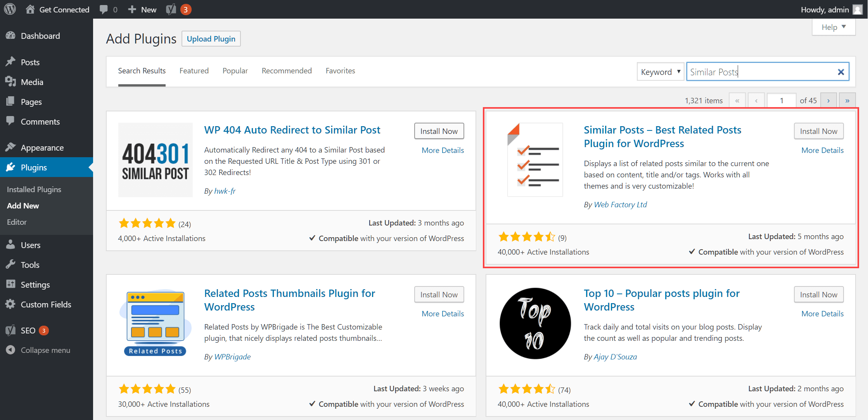Click the Plugins plug icon
The height and width of the screenshot is (420, 868).
[x=10, y=167]
